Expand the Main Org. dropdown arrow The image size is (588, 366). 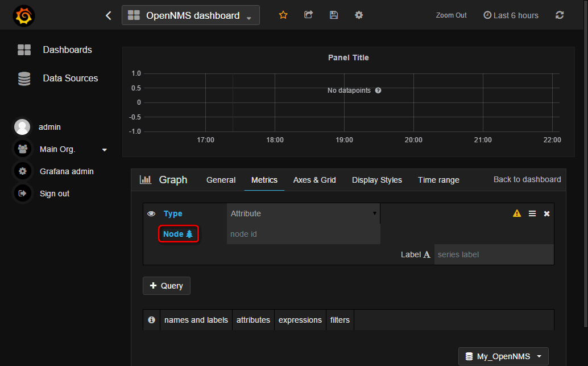tap(105, 150)
